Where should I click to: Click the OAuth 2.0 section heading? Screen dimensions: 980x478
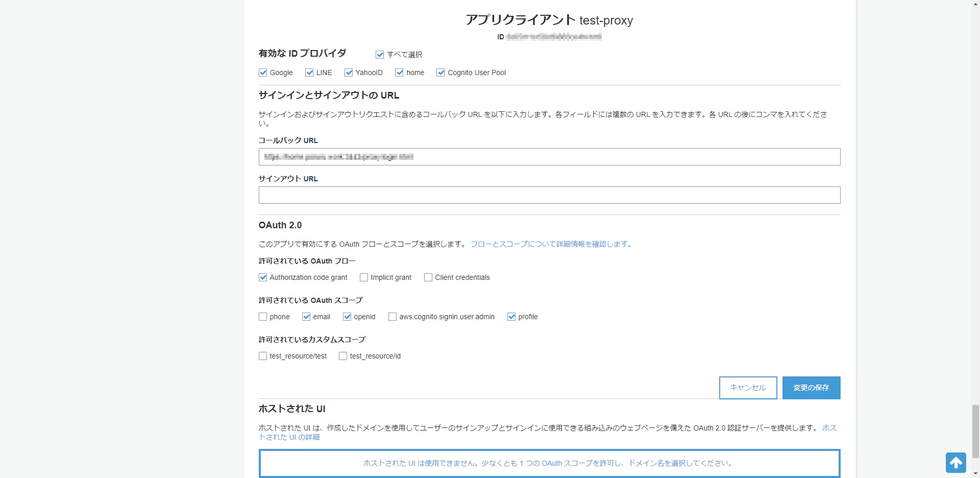point(280,225)
